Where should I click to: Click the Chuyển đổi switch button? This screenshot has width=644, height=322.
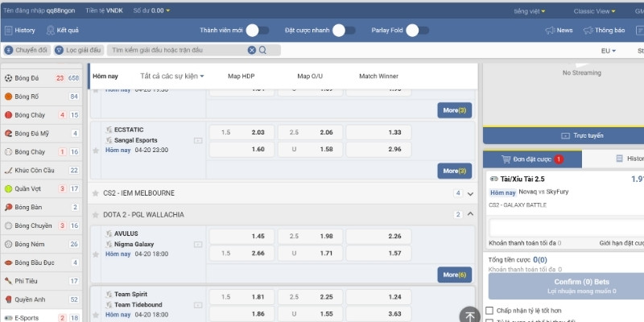click(x=27, y=50)
